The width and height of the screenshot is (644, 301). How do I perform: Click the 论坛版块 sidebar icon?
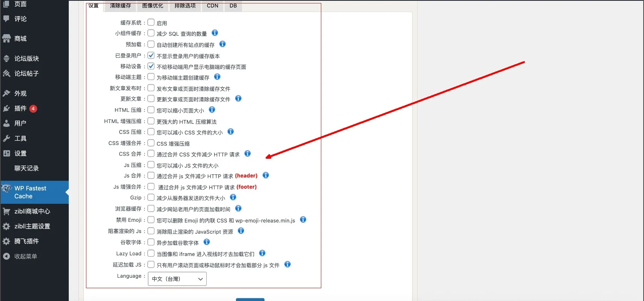pos(6,59)
